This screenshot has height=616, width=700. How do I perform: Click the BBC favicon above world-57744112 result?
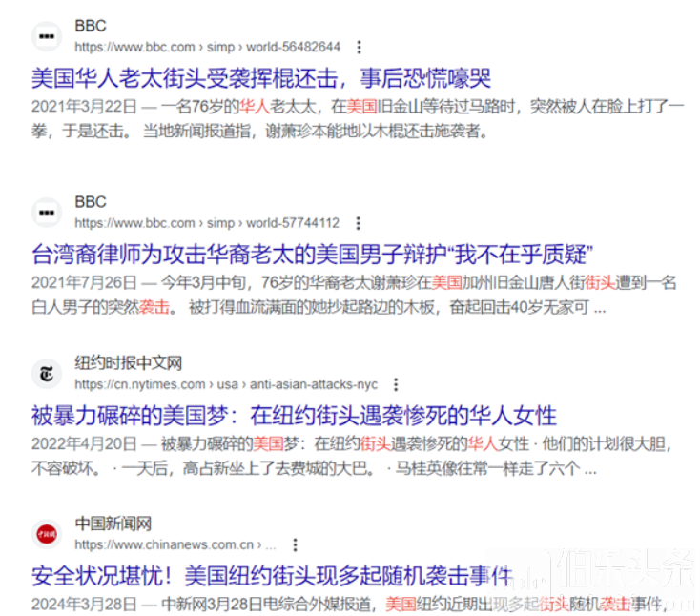45,212
